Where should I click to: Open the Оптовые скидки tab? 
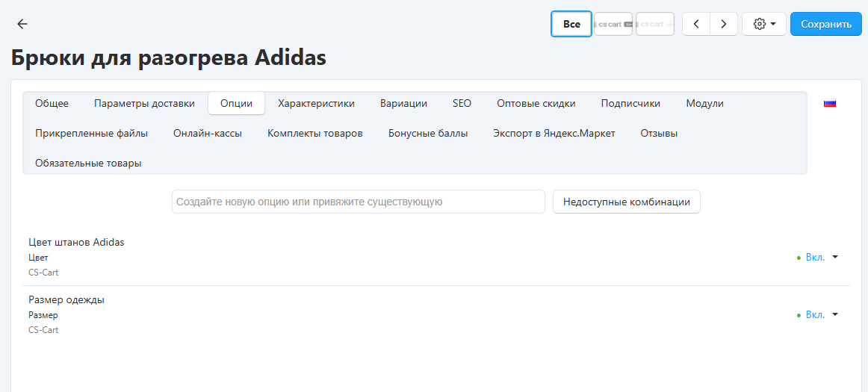tap(536, 103)
